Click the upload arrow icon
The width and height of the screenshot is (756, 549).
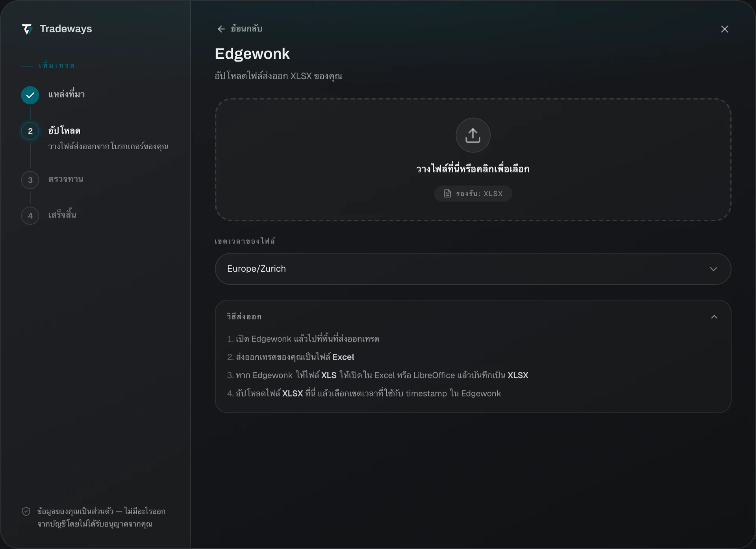tap(473, 135)
